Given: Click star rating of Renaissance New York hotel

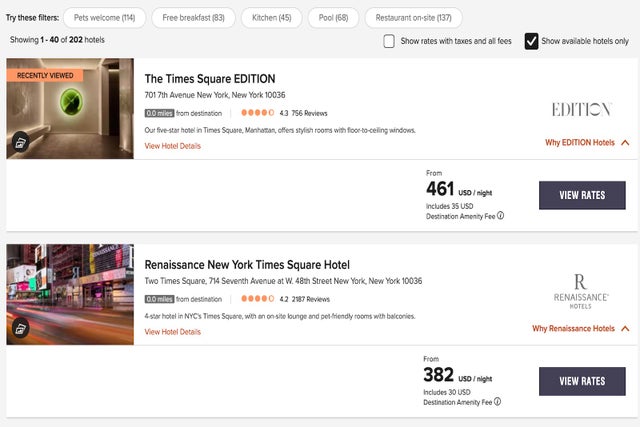Looking at the screenshot, I should (258, 298).
